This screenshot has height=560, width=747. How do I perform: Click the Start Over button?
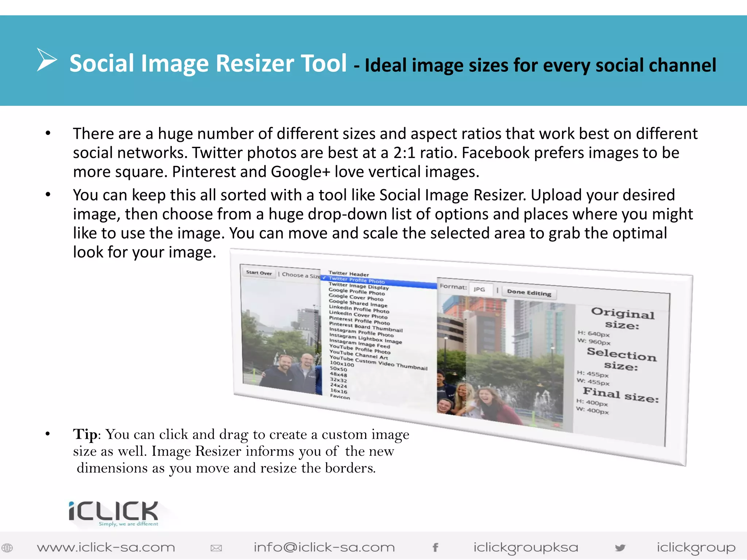point(259,273)
